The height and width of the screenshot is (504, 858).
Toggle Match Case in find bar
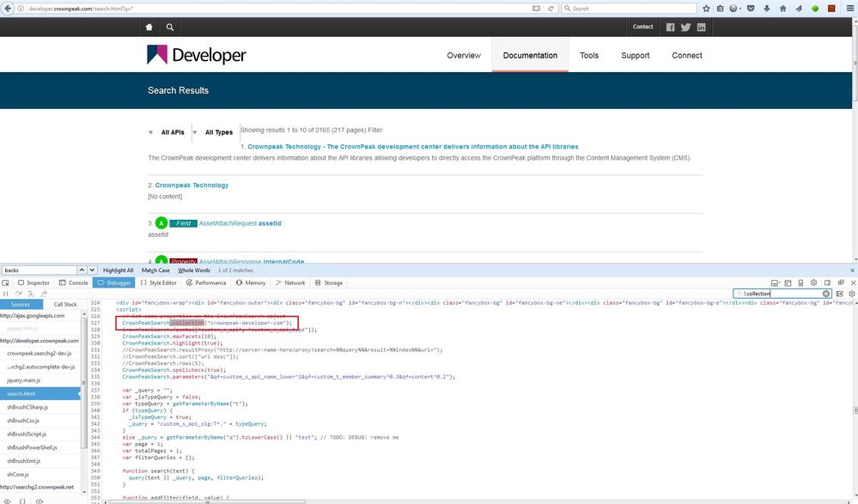[x=155, y=270]
